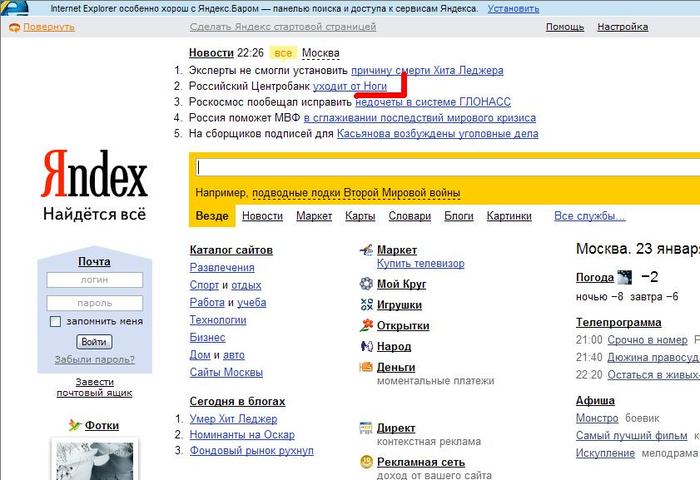Click the weather icon beside Погода
700x480 pixels.
pyautogui.click(x=625, y=277)
